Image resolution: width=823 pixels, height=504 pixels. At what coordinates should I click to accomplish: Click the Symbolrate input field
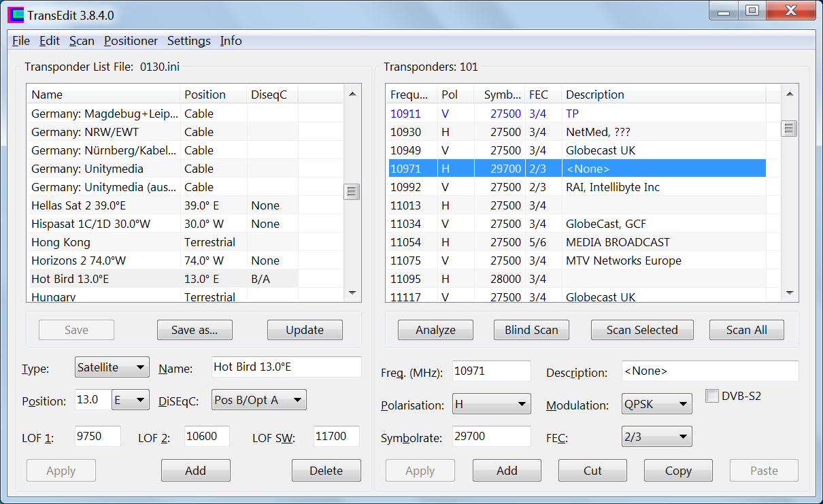(491, 437)
